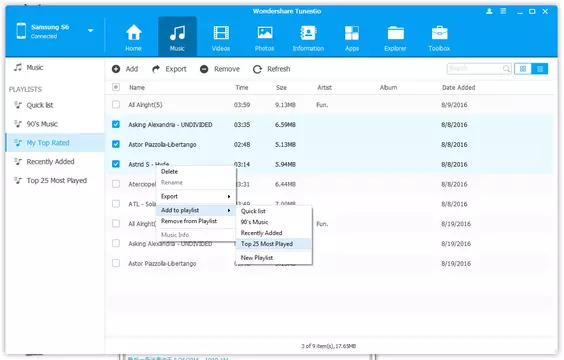Open Top 25 Most Played sidebar playlist

coord(55,181)
